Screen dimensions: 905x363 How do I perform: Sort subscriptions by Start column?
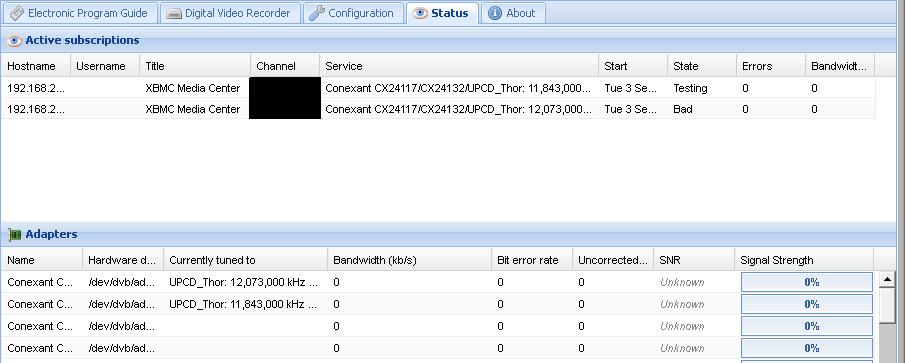coord(633,66)
